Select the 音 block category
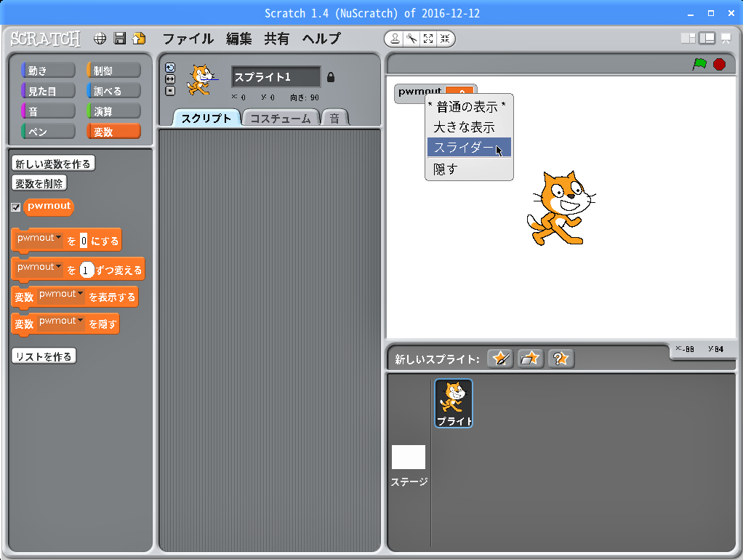The width and height of the screenshot is (743, 560). (x=48, y=111)
